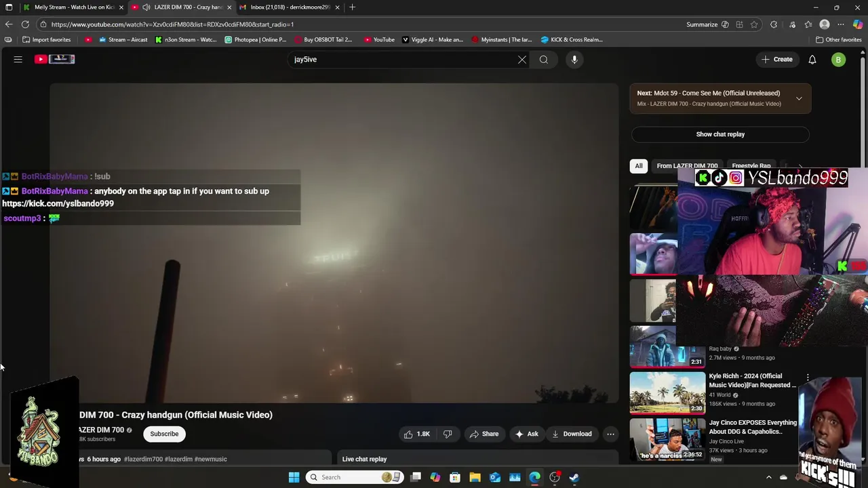868x488 pixels.
Task: Open the Photopea bookmark
Action: click(x=255, y=39)
